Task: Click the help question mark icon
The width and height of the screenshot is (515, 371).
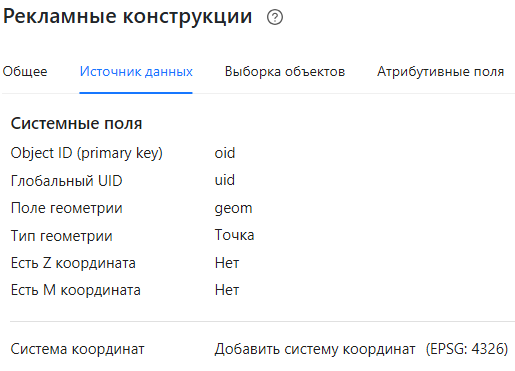Action: pos(275,17)
